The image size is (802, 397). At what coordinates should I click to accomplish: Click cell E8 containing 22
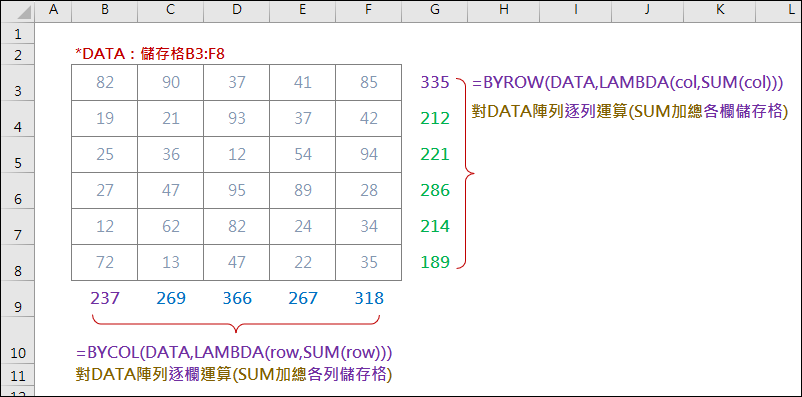[303, 262]
